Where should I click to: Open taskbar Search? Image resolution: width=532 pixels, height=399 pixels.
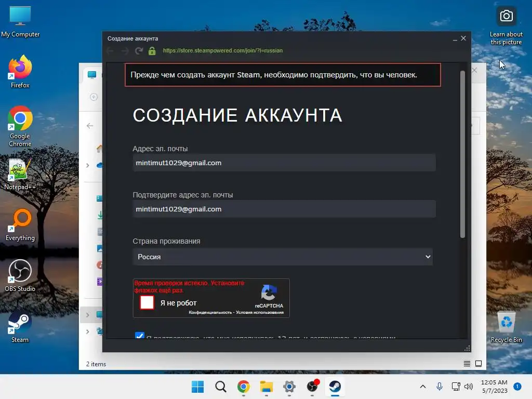pyautogui.click(x=220, y=387)
